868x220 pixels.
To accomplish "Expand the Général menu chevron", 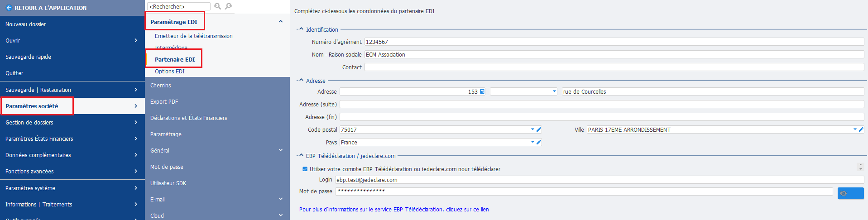I will [x=280, y=150].
